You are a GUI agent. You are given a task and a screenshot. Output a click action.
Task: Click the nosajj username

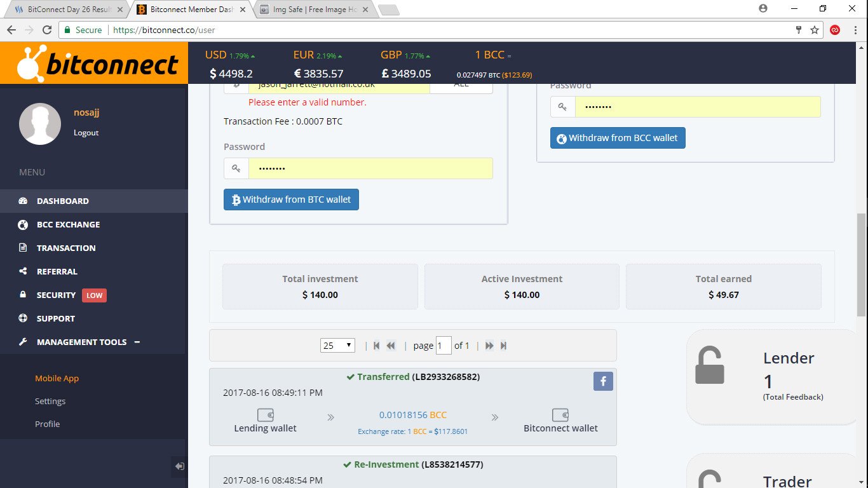[x=86, y=112]
